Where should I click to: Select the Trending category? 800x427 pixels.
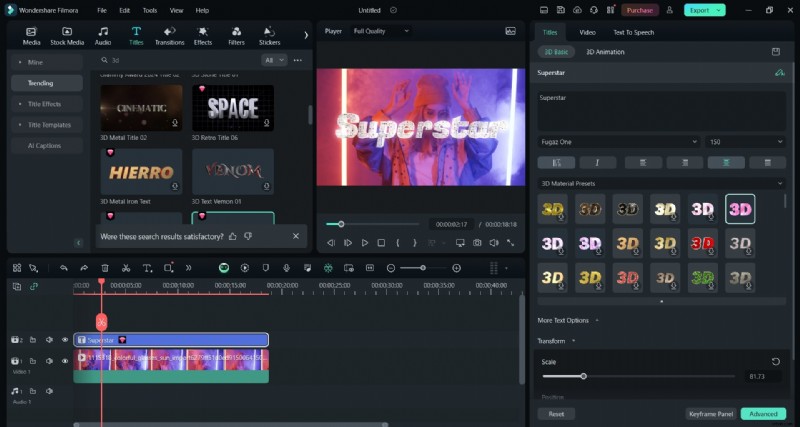click(47, 83)
